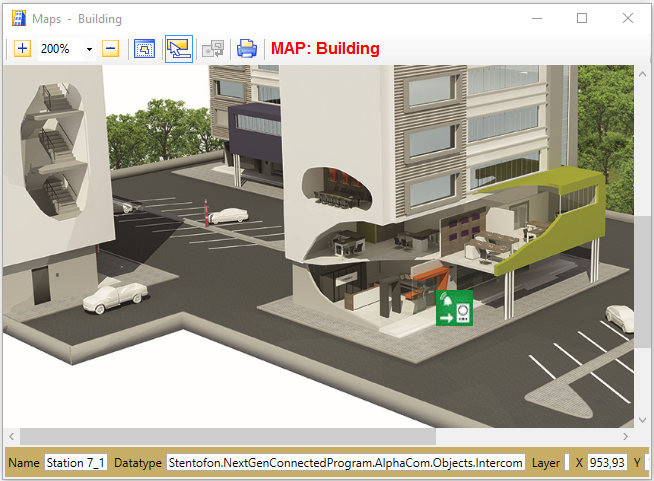654x481 pixels.
Task: Click the Maps app icon in title bar
Action: point(17,18)
